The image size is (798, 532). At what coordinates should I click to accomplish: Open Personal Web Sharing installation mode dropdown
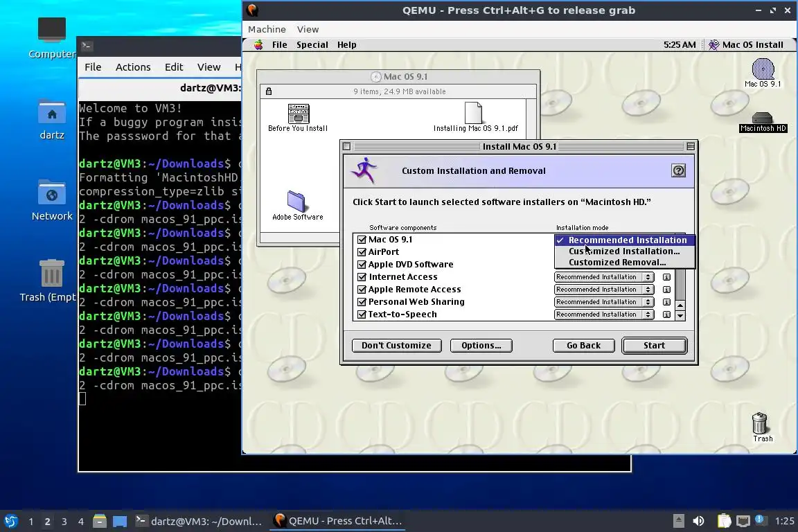603,302
